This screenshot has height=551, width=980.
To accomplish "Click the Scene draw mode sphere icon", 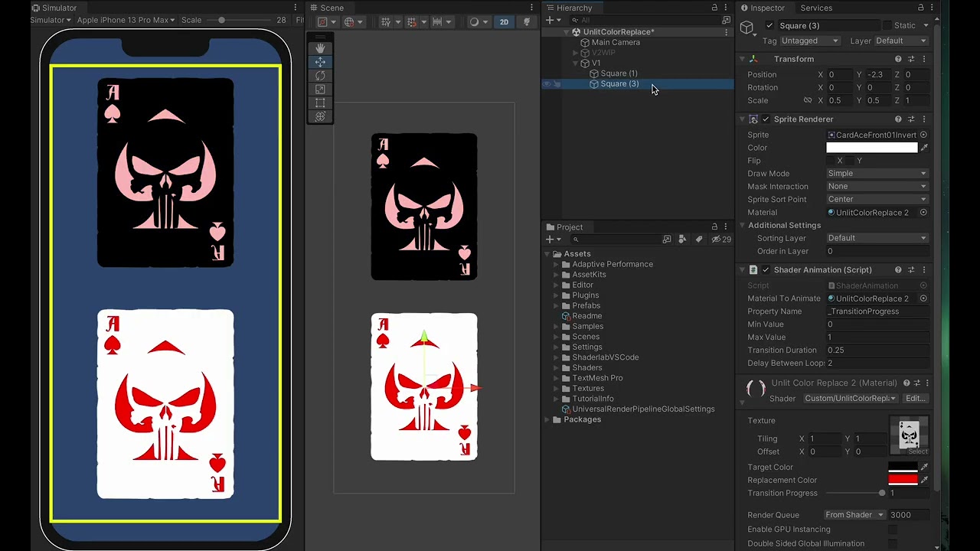I will [x=474, y=21].
